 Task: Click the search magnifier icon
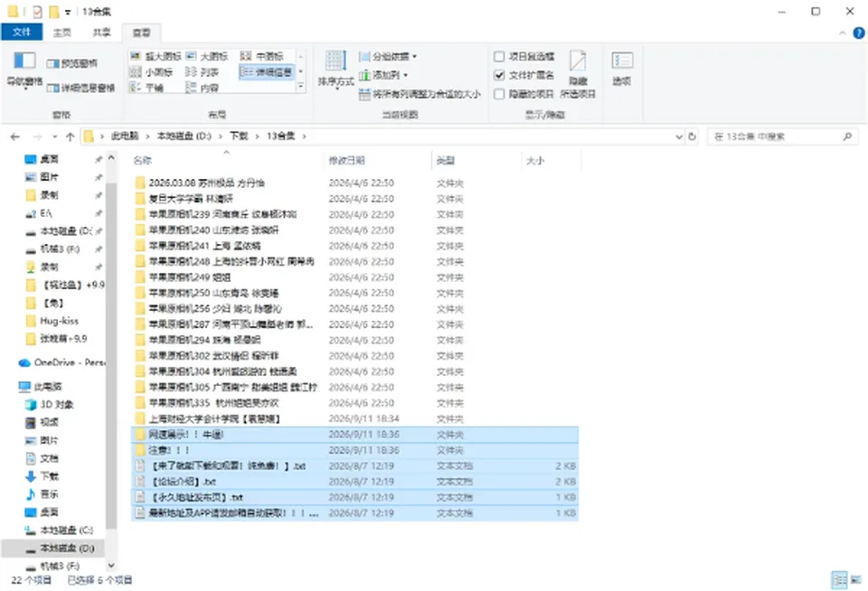click(x=847, y=136)
